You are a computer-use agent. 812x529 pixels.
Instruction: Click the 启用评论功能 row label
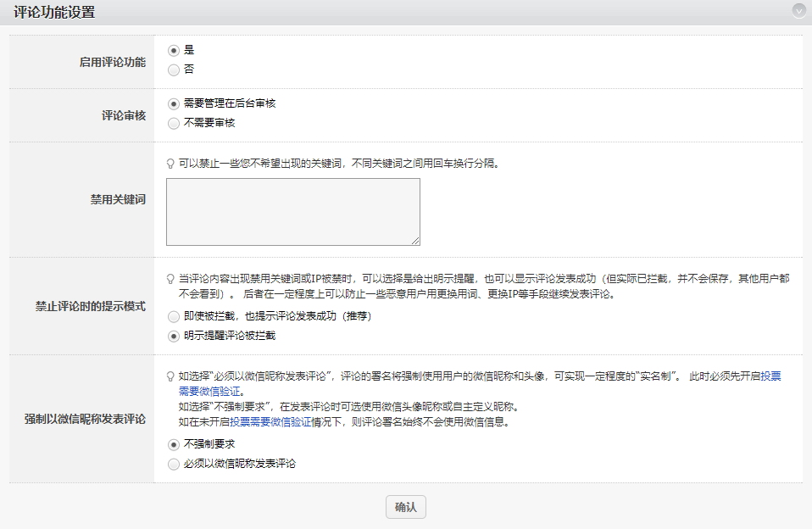click(x=112, y=63)
